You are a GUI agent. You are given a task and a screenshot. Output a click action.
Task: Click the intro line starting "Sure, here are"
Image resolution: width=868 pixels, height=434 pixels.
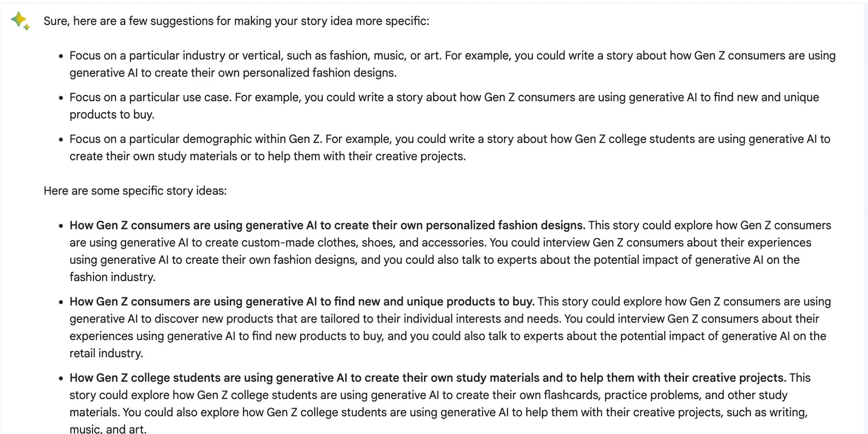[236, 21]
